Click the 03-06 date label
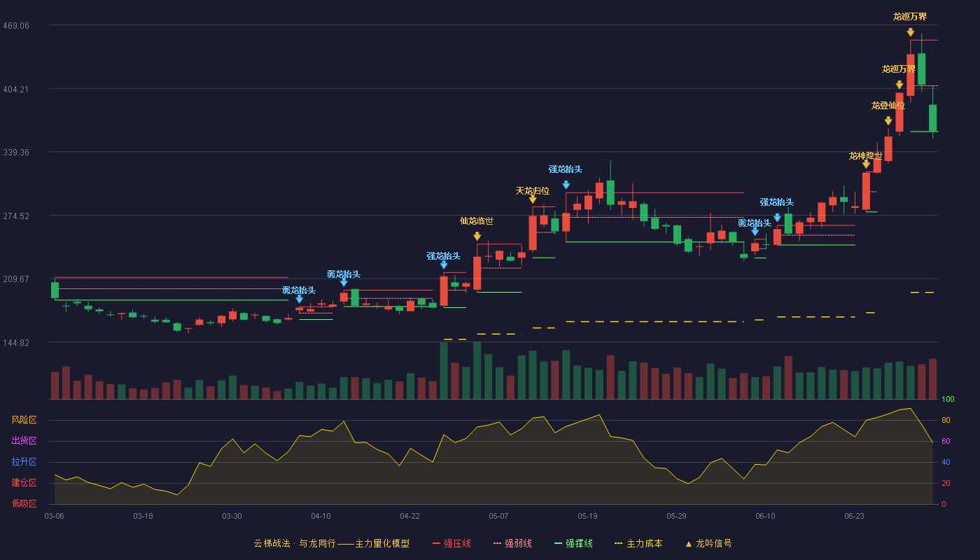This screenshot has height=560, width=980. 55,516
